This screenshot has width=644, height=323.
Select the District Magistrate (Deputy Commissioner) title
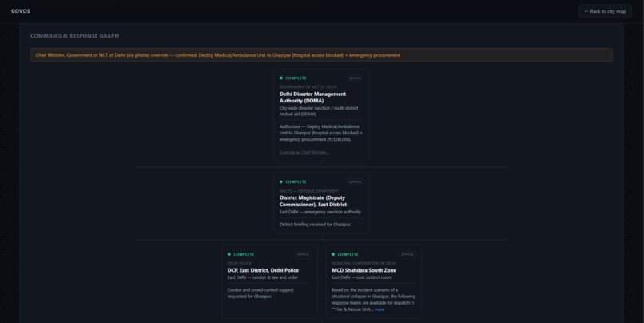coord(313,201)
